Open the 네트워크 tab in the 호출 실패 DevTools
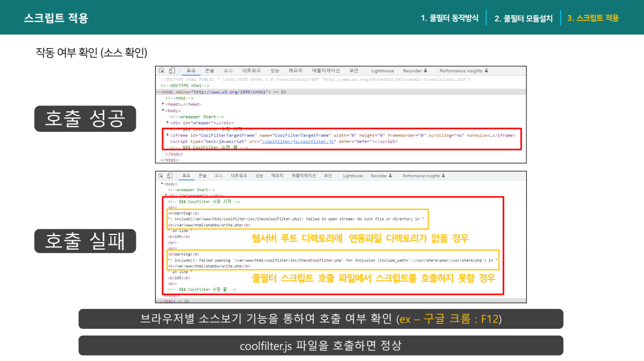644x361 pixels. click(239, 176)
